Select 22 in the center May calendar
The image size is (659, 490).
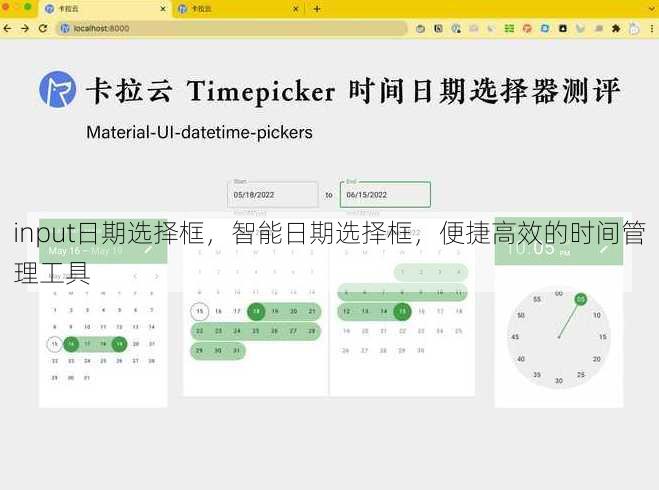point(199,331)
